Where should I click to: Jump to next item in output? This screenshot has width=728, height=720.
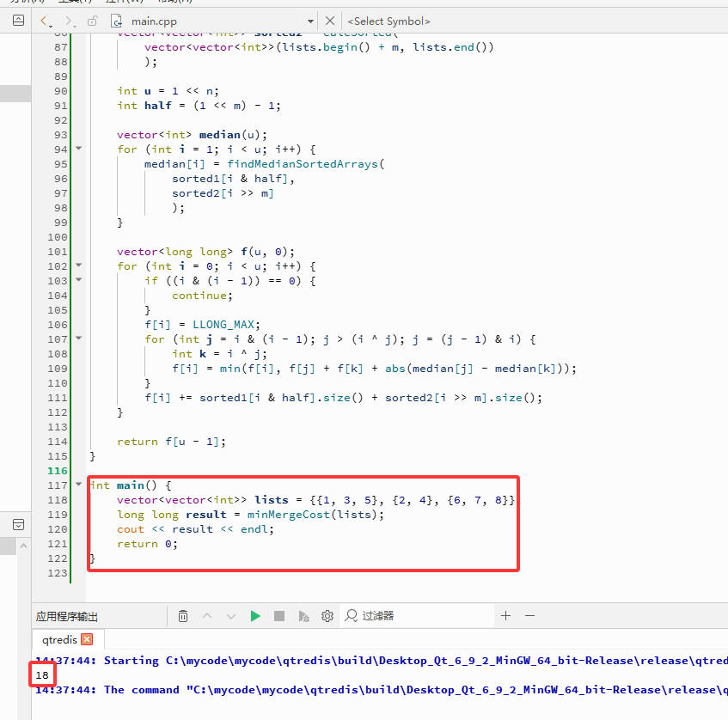pyautogui.click(x=230, y=616)
